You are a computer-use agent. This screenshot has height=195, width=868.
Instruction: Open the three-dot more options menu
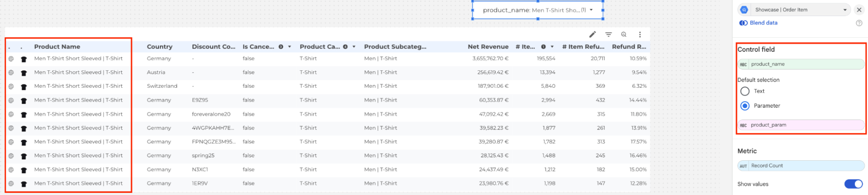640,34
